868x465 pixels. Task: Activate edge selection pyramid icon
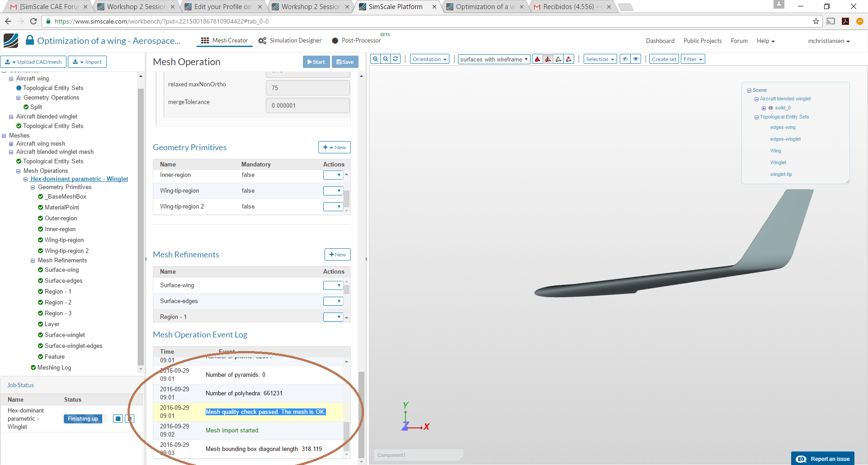tap(558, 59)
